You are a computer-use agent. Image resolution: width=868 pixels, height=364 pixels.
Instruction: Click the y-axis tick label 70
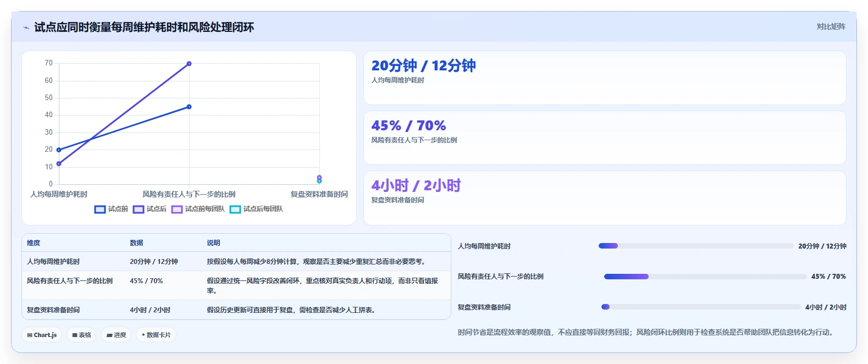coord(49,63)
